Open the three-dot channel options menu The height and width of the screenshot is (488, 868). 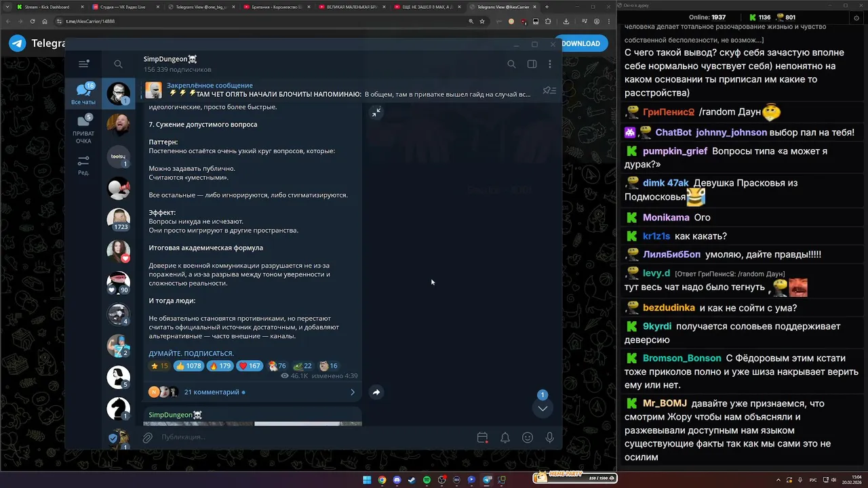click(550, 64)
